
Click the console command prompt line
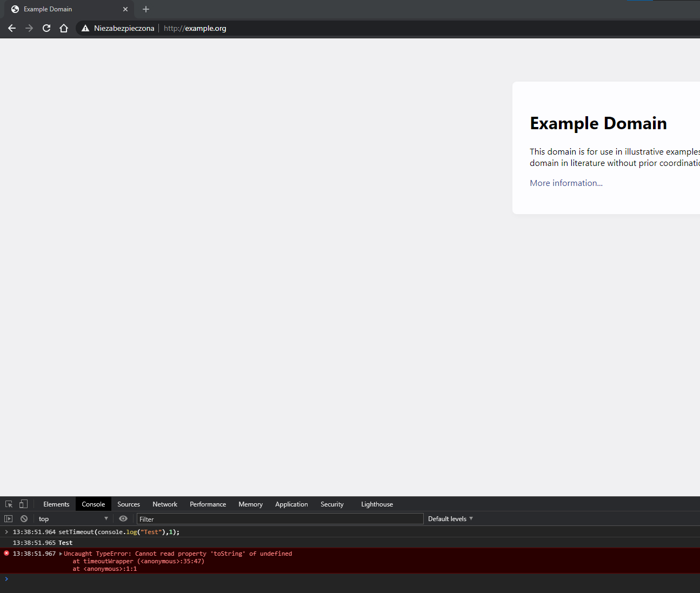click(216, 579)
